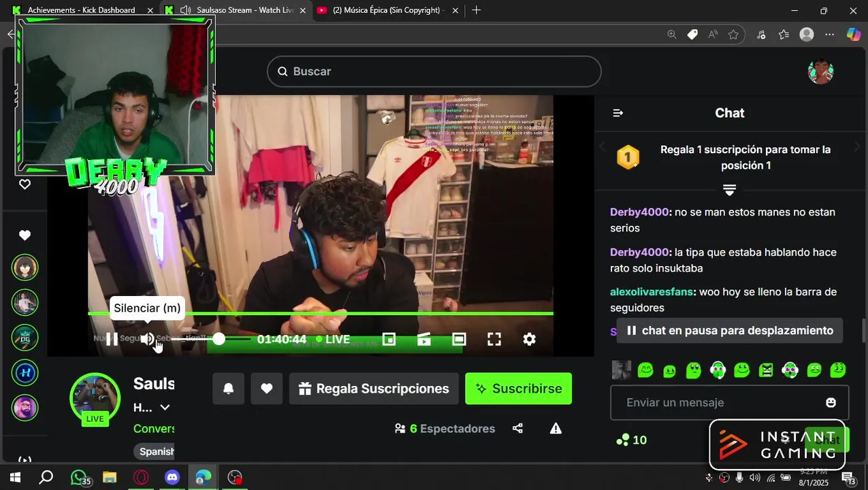Open the Kick user profile avatar menu
This screenshot has width=868, height=490.
point(820,71)
